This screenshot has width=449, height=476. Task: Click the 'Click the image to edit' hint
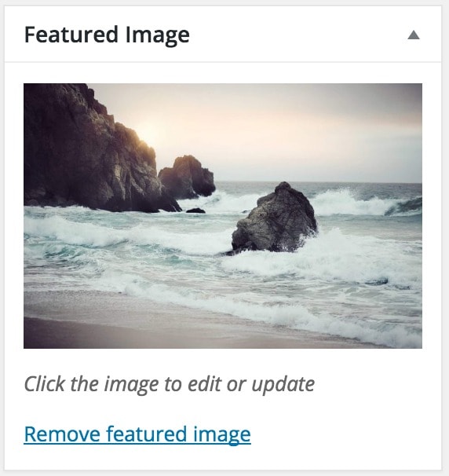point(170,384)
